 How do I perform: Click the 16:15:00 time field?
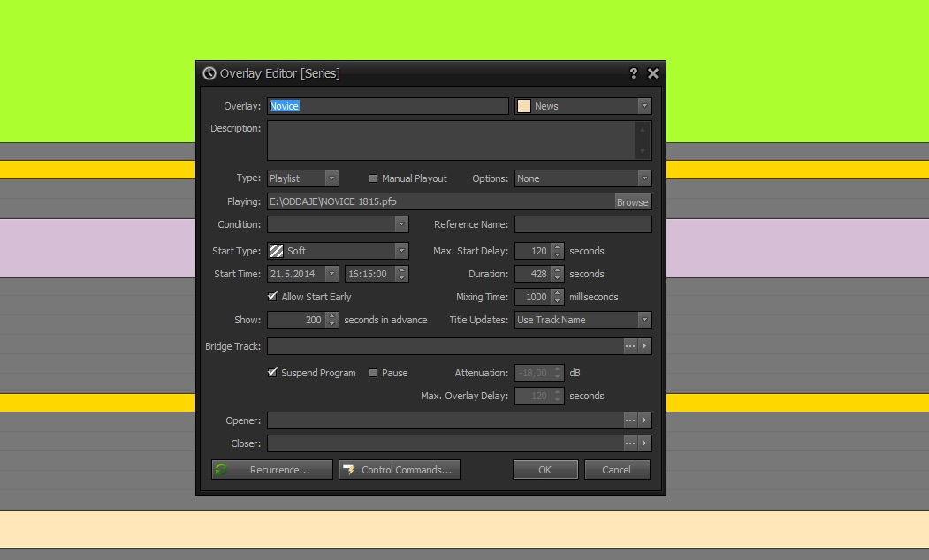[370, 274]
